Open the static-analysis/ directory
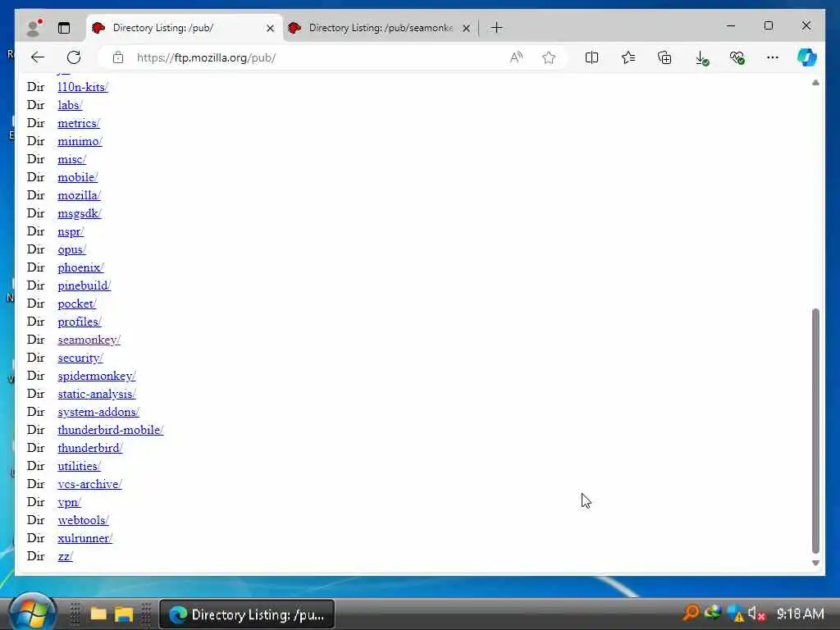The image size is (840, 630). [x=97, y=394]
